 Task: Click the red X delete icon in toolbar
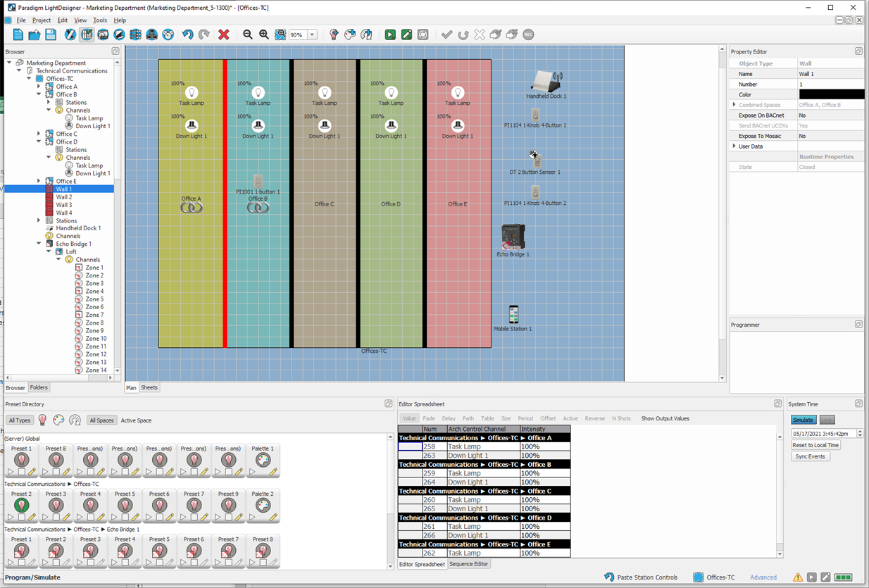[x=224, y=35]
